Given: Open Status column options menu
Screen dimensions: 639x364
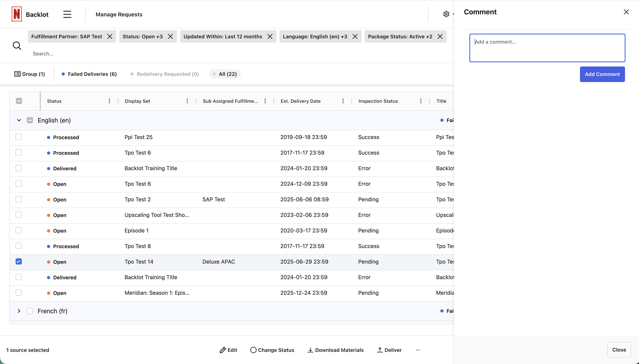Looking at the screenshot, I should [x=109, y=101].
